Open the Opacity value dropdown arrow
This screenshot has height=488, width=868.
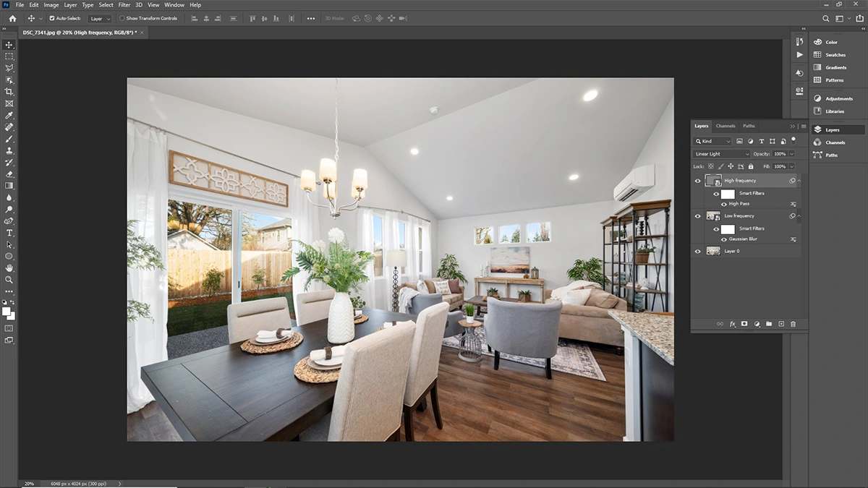point(791,154)
